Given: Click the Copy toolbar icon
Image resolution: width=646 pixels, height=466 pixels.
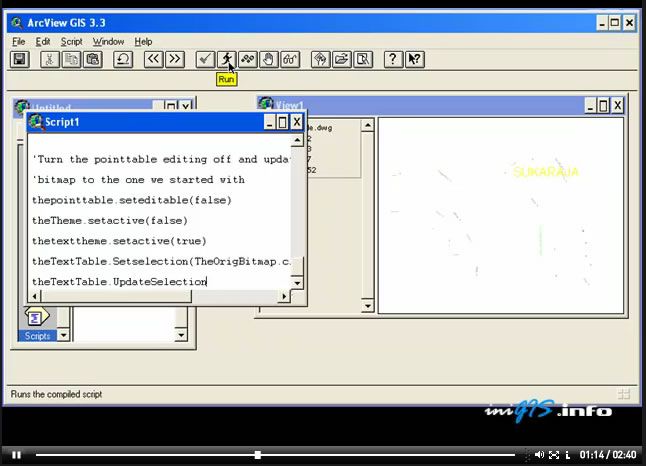Looking at the screenshot, I should pyautogui.click(x=71, y=60).
